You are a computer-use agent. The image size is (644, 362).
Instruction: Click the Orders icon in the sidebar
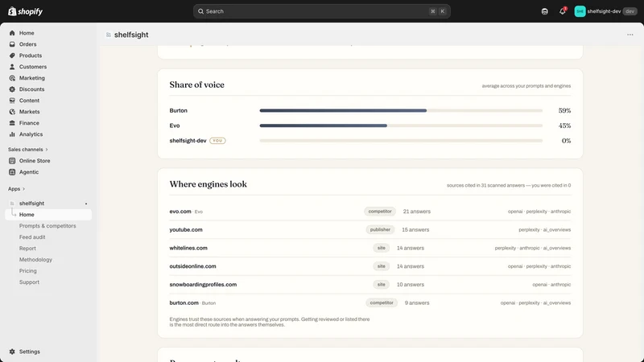pos(12,44)
